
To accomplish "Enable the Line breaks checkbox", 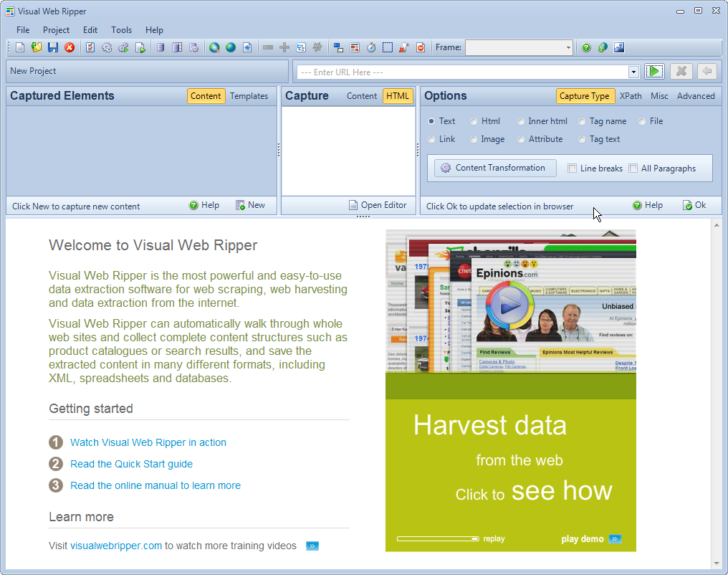I will click(x=573, y=168).
